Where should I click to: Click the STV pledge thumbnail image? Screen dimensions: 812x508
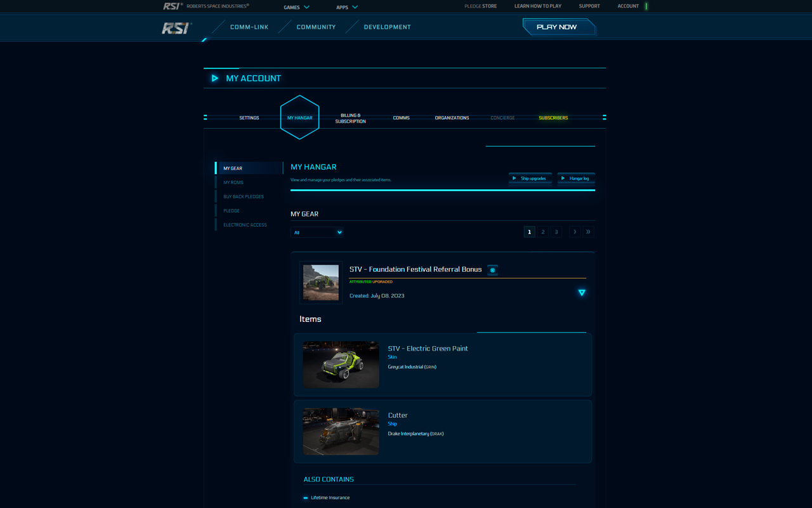321,283
